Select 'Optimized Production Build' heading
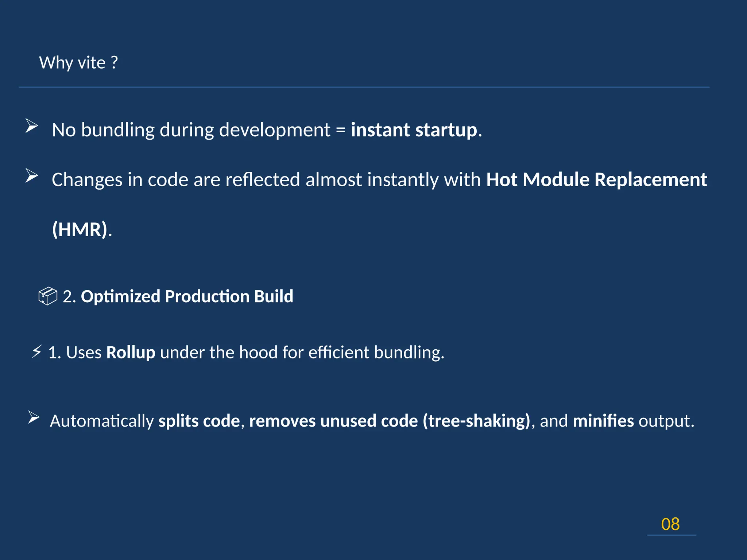 coord(187,296)
